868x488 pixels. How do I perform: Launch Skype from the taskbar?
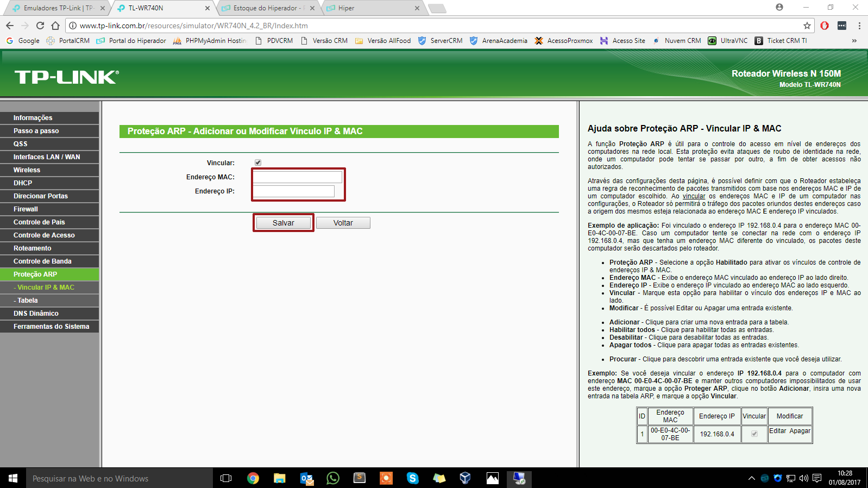[x=413, y=478]
